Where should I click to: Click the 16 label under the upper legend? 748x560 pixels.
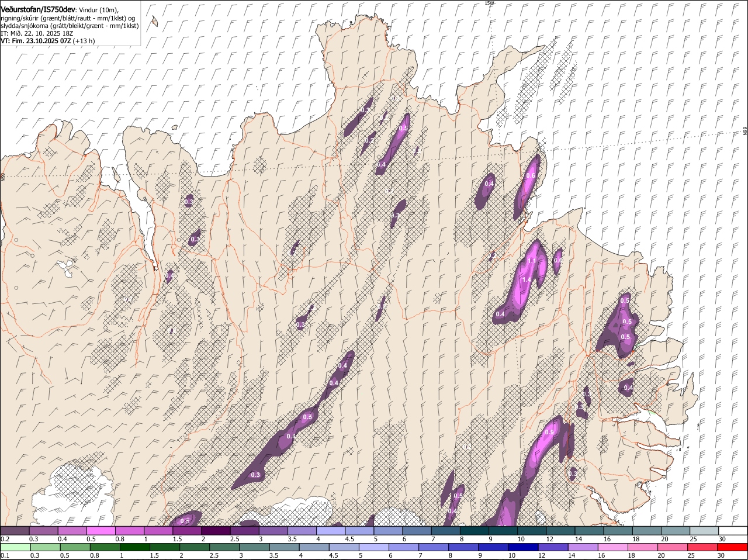click(608, 539)
